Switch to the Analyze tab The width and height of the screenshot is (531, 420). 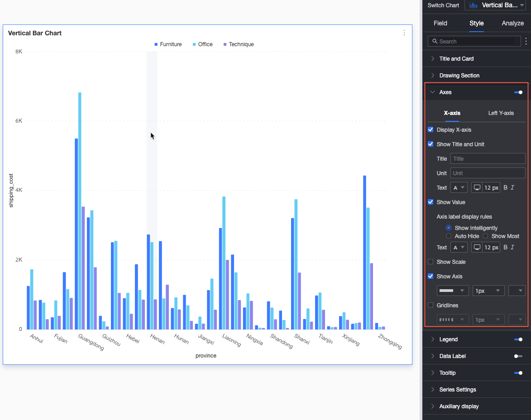point(512,23)
